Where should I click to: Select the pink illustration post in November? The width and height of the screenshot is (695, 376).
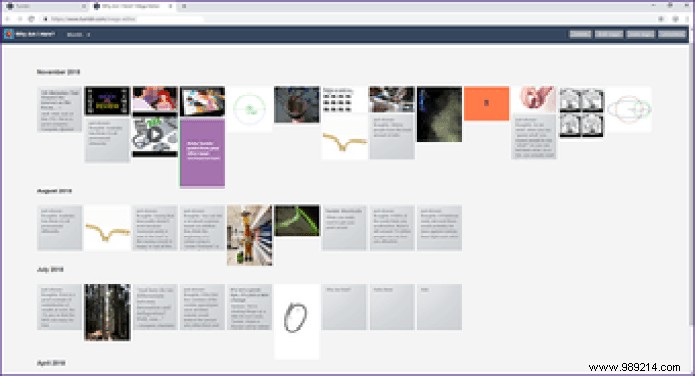coord(534,99)
